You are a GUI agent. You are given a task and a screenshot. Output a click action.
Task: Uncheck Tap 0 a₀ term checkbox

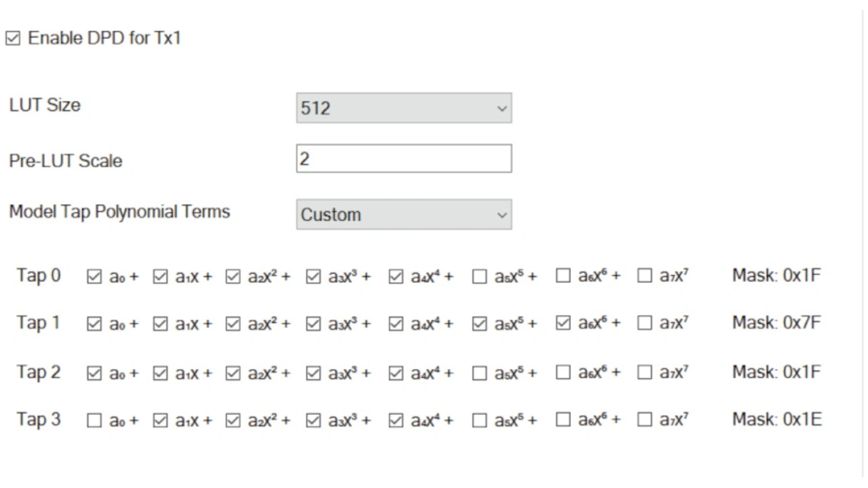[94, 277]
